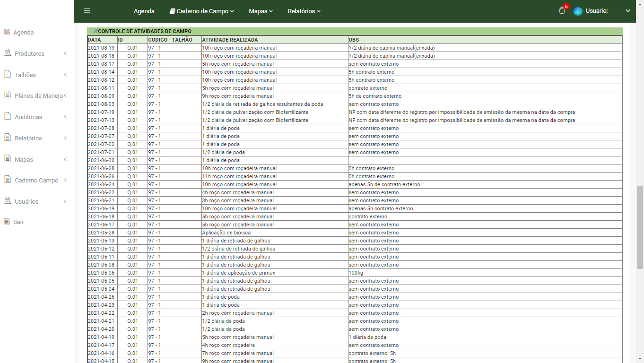Open the Relatórios dropdown in navbar
Image resolution: width=644 pixels, height=363 pixels.
pos(304,11)
